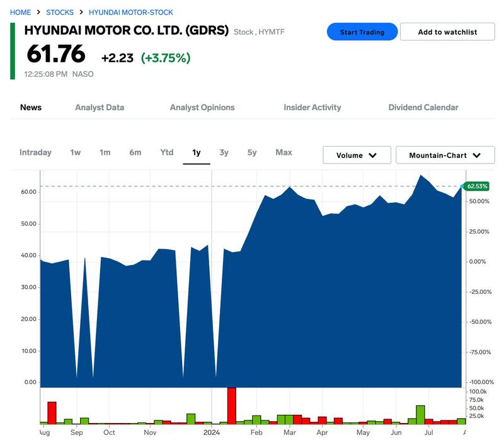This screenshot has width=504, height=445.
Task: Open the HOME breadcrumb link
Action: pos(21,13)
